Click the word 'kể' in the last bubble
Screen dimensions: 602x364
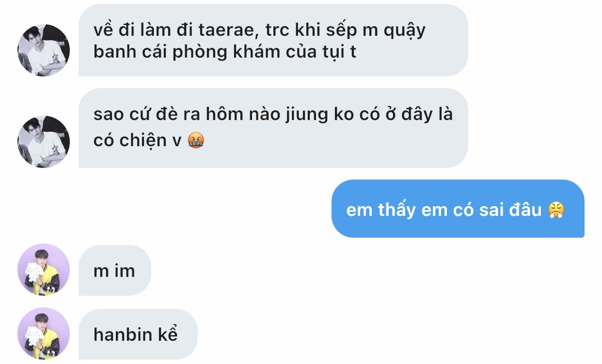coord(168,334)
